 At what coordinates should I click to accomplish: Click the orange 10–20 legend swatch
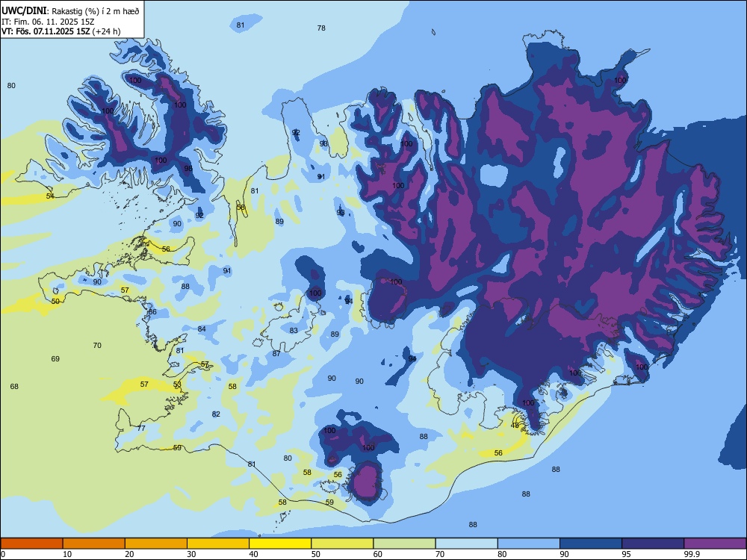[x=94, y=544]
